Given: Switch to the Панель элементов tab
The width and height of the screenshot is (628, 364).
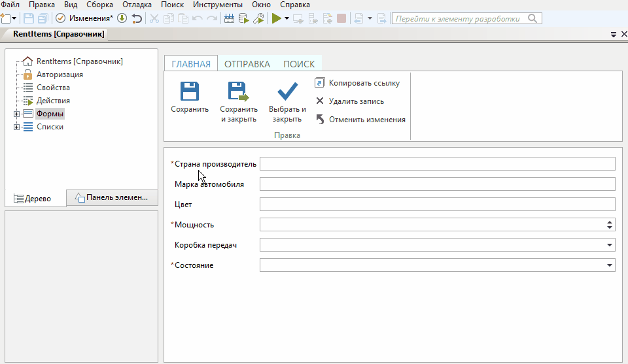Looking at the screenshot, I should 112,197.
